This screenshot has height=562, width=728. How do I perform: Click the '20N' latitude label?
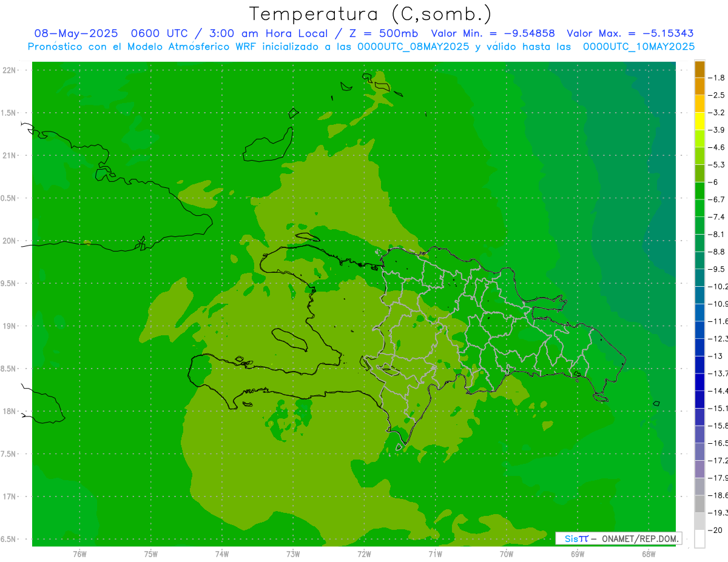click(8, 241)
